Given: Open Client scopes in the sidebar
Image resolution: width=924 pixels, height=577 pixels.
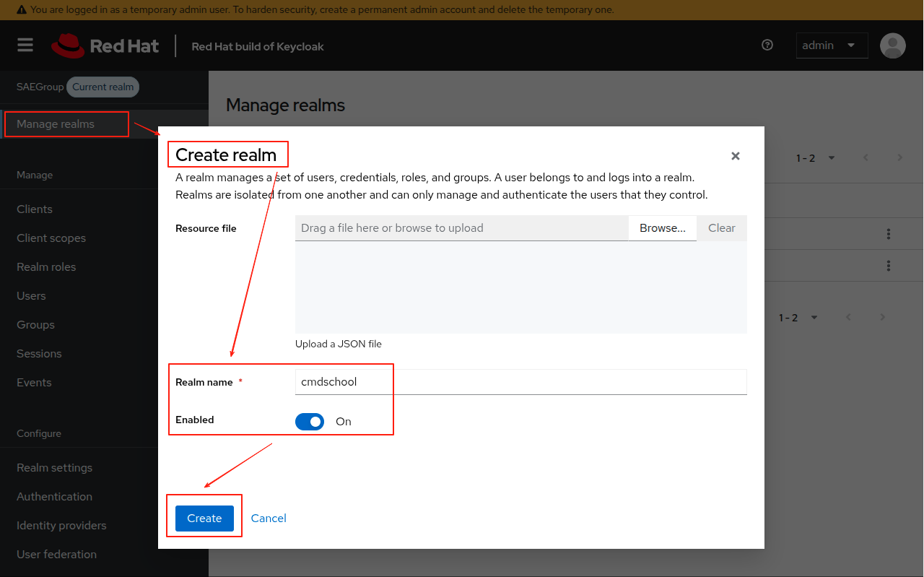Looking at the screenshot, I should (x=51, y=238).
